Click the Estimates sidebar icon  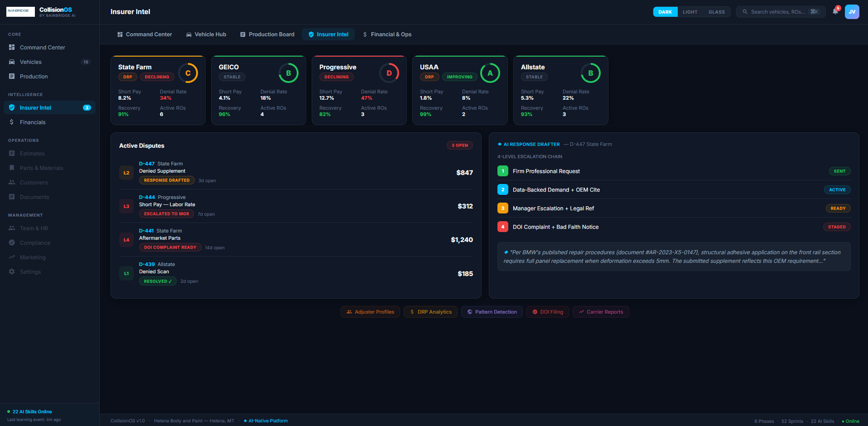pos(12,153)
